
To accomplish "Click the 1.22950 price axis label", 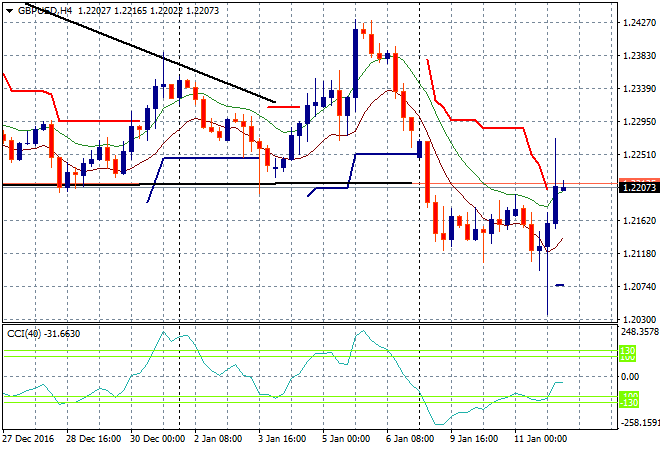I will click(639, 122).
